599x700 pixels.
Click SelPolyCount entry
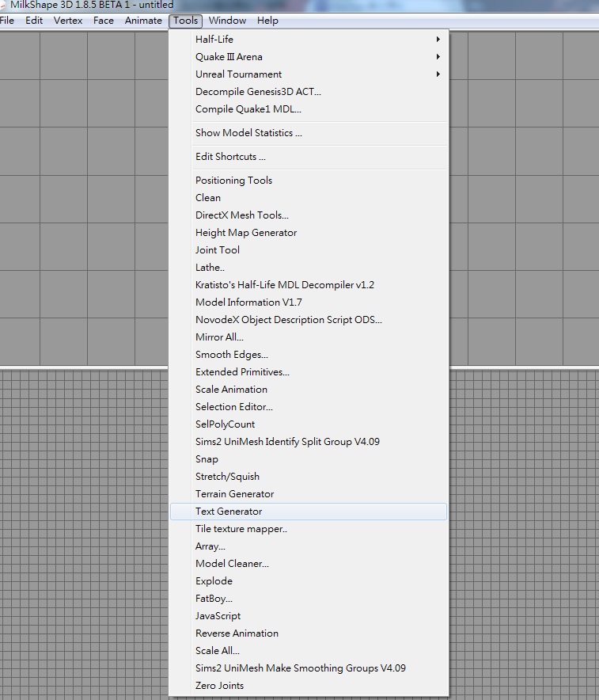point(308,424)
